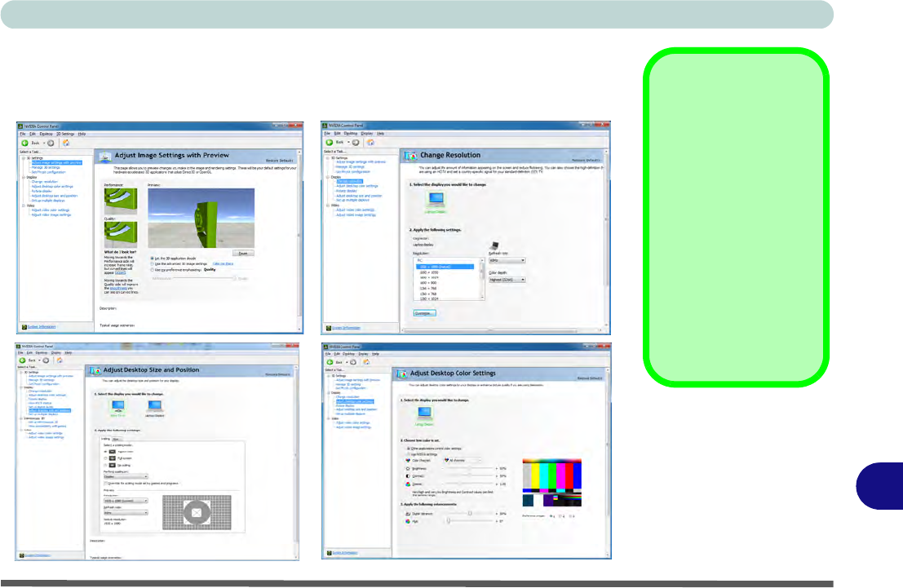Click the Adjust Desktop Color Settings header icon
The image size is (903, 588).
(401, 374)
